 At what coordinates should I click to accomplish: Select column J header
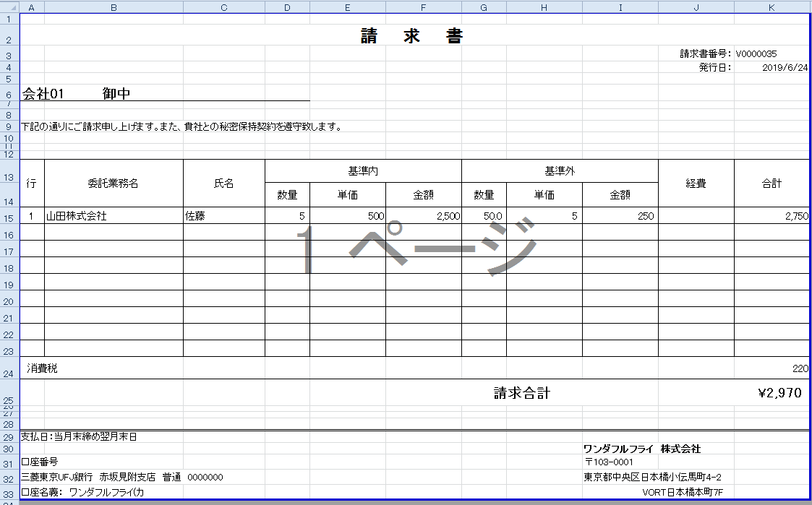696,7
